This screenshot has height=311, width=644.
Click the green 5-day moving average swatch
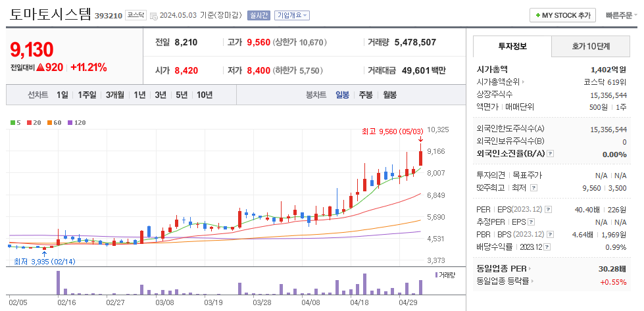click(x=12, y=123)
